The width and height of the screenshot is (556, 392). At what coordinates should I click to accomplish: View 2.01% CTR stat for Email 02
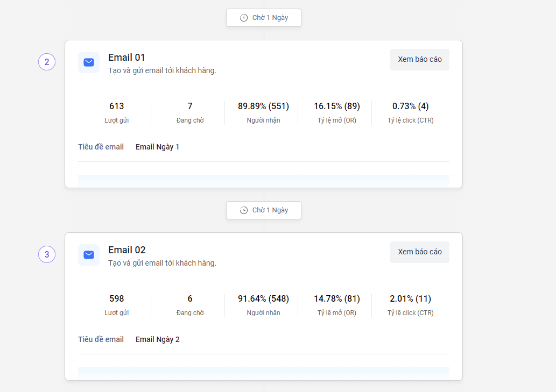(410, 299)
